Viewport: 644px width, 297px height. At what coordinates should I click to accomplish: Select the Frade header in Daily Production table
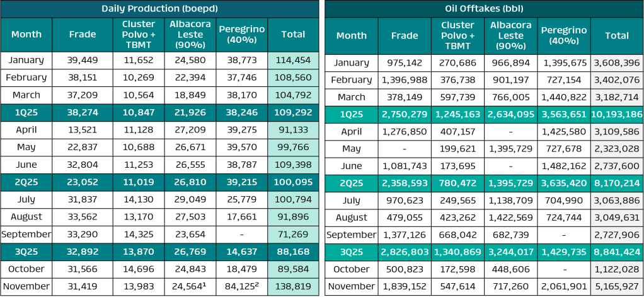click(82, 35)
